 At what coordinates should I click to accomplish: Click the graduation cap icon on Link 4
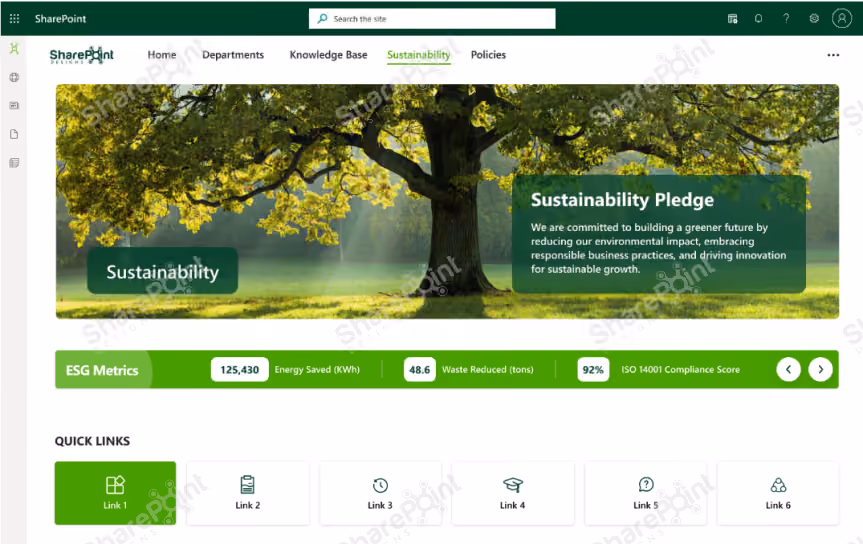(x=512, y=485)
